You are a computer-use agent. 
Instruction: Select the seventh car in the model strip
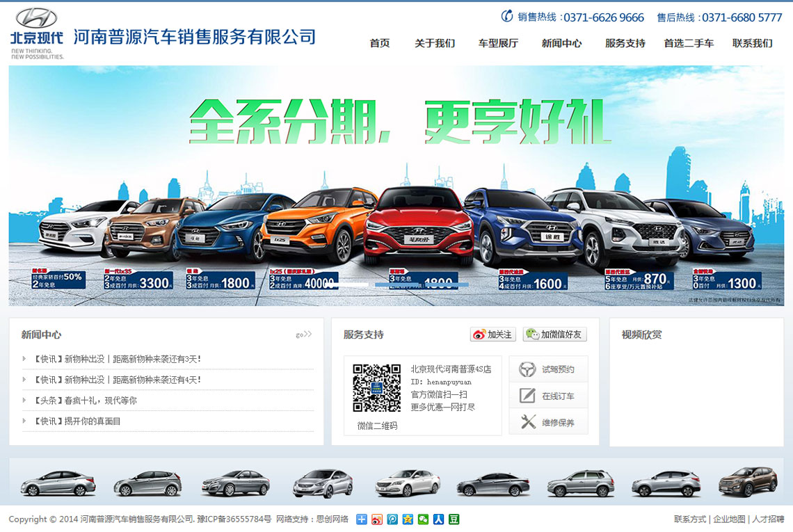pyautogui.click(x=581, y=483)
